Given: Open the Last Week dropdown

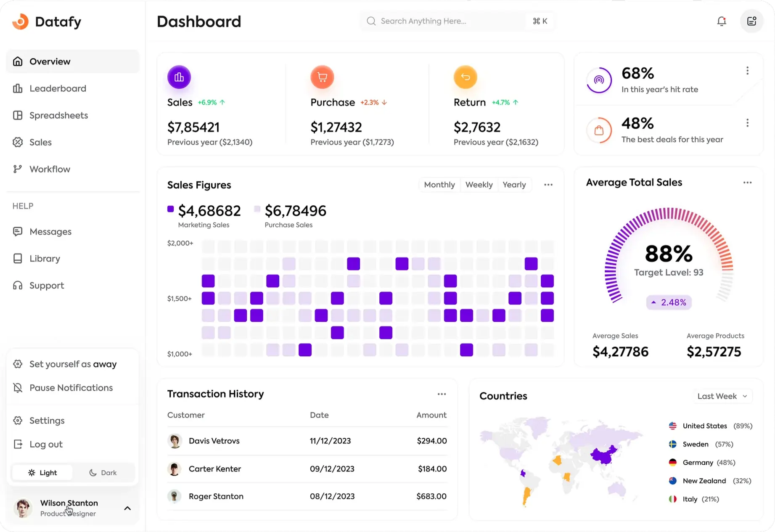Looking at the screenshot, I should [x=722, y=396].
